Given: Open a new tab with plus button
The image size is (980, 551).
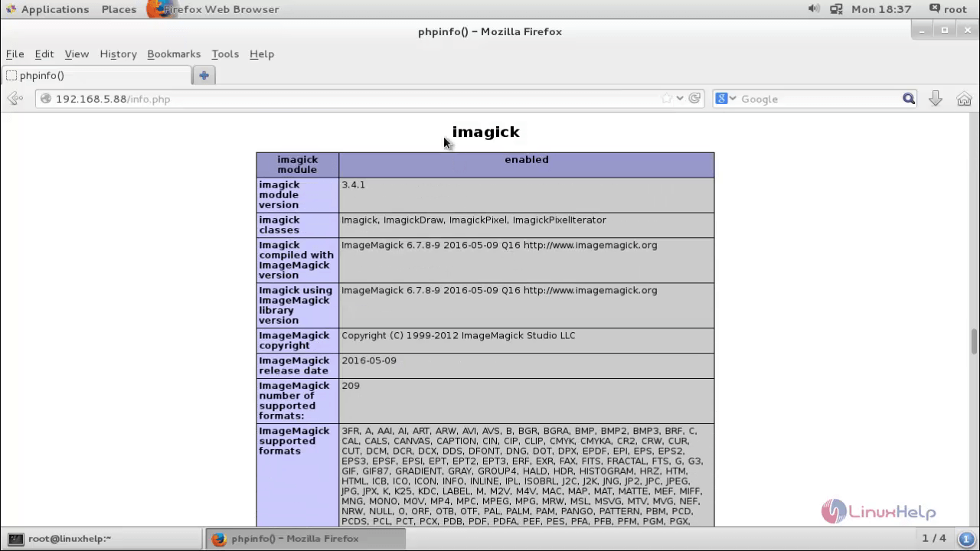Looking at the screenshot, I should click(204, 75).
